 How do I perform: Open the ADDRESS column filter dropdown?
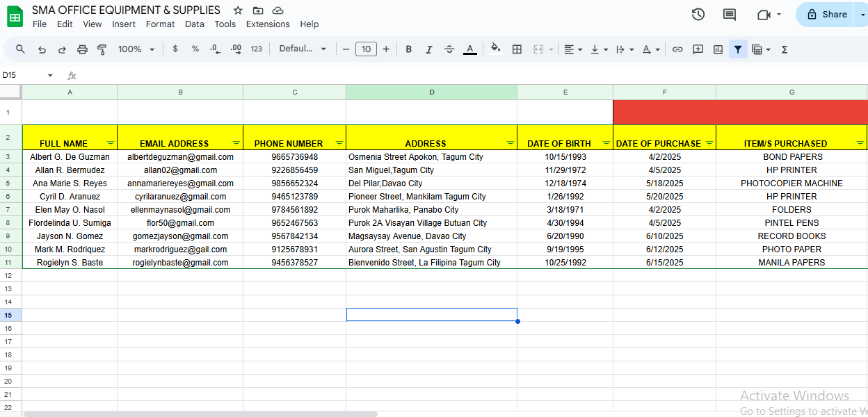(511, 143)
